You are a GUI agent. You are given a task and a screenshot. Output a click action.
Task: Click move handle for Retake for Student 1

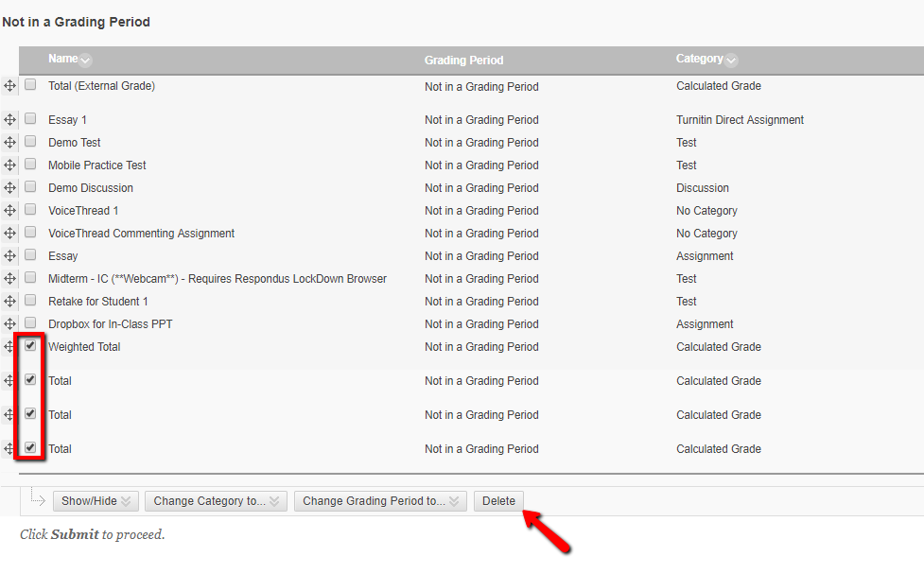tap(10, 302)
